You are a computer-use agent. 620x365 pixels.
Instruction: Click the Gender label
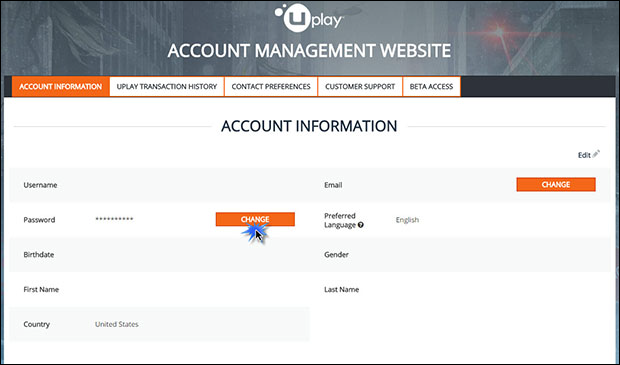coord(336,255)
